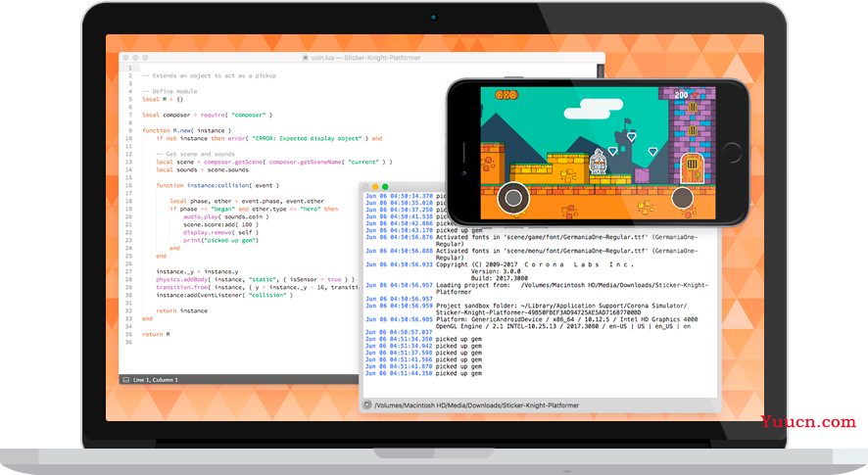This screenshot has width=868, height=475.
Task: Click the '-- Define module' comment line
Action: point(169,91)
